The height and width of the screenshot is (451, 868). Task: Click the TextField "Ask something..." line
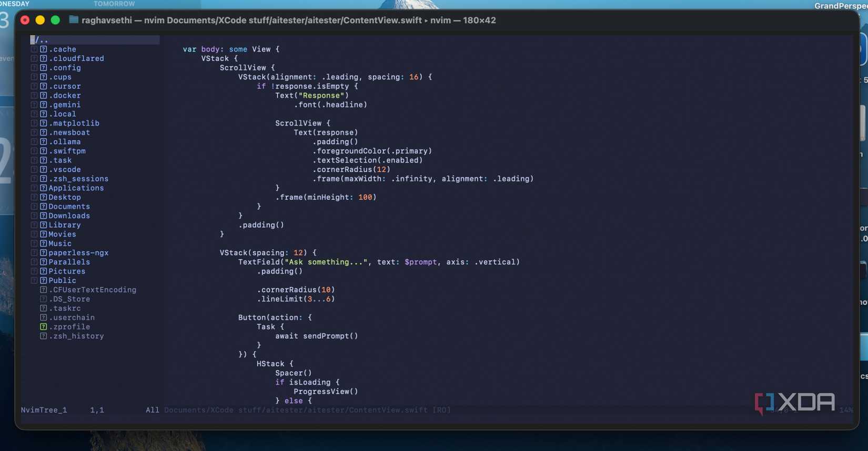379,262
